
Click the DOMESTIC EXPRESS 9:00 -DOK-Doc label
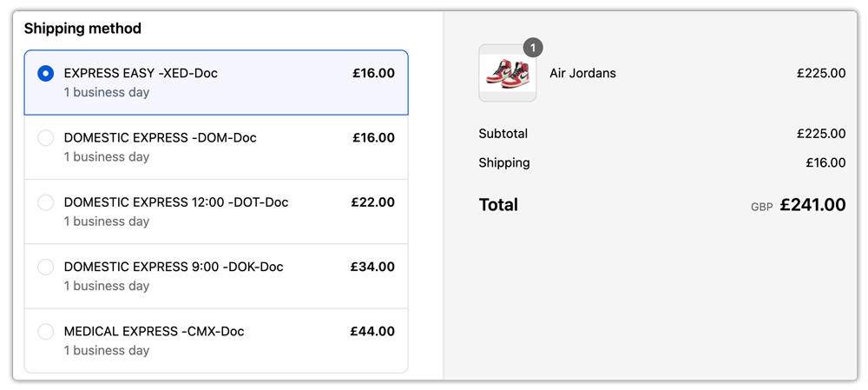point(174,267)
